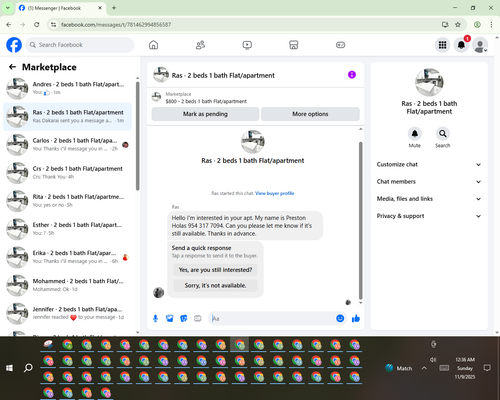Image resolution: width=500 pixels, height=400 pixels.
Task: Open the Jennifer conversation
Action: coord(68,313)
